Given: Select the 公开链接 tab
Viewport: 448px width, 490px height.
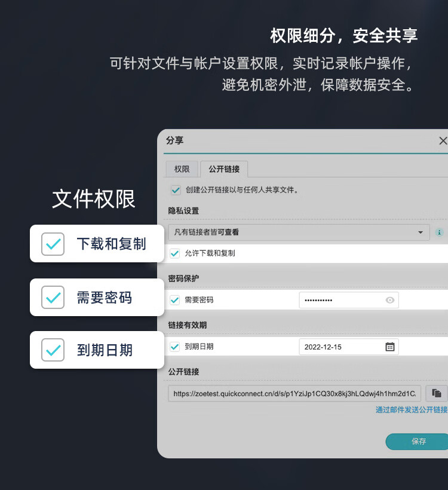Looking at the screenshot, I should [224, 169].
